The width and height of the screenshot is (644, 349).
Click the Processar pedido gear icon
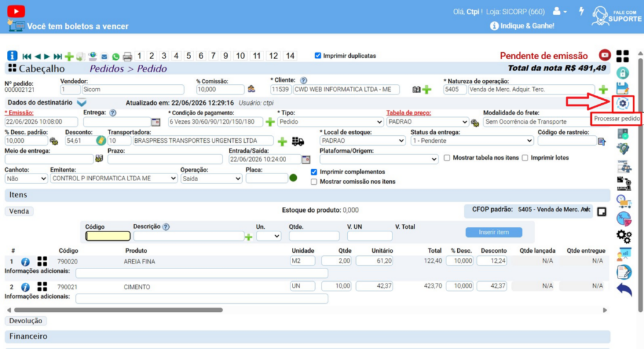click(x=623, y=104)
